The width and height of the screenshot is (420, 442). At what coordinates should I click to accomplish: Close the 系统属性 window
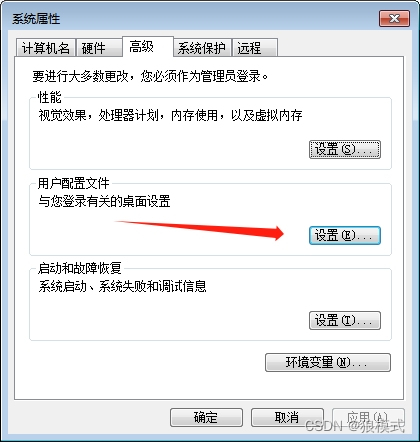click(x=394, y=18)
